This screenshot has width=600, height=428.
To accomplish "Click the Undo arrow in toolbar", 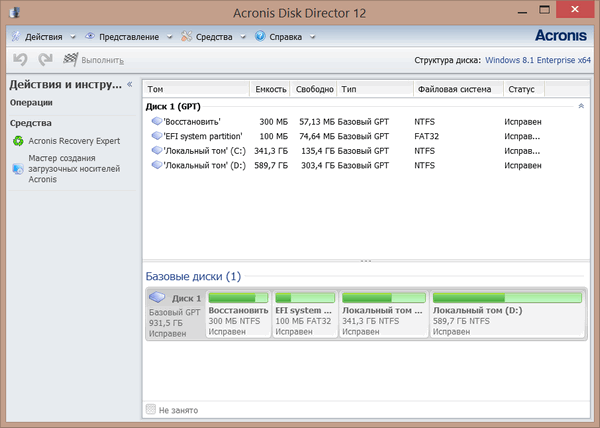I will pos(20,61).
